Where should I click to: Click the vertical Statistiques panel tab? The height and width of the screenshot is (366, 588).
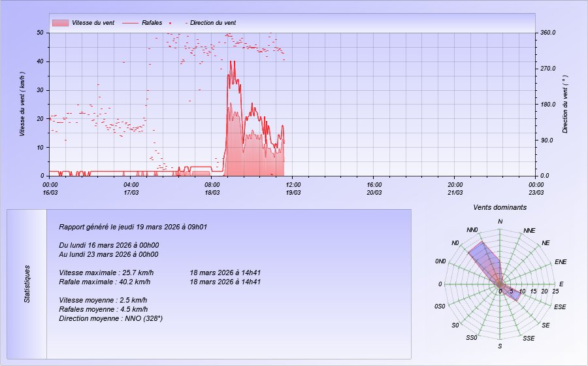coord(27,283)
